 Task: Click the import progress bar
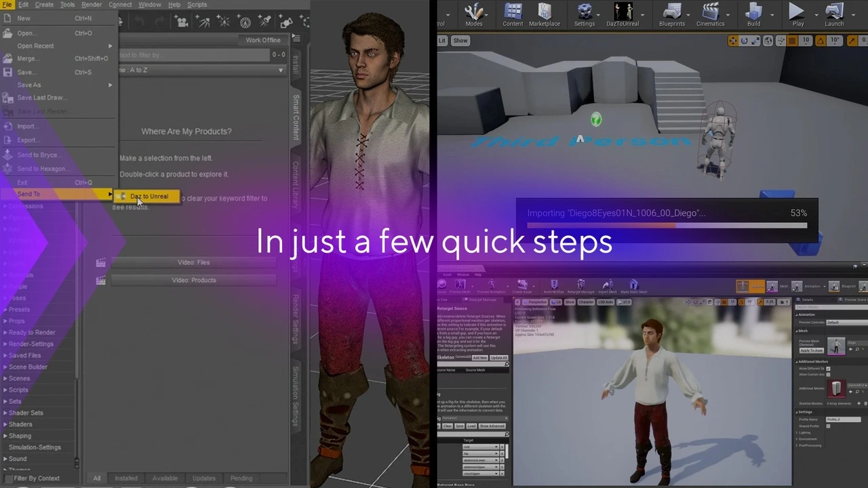tap(667, 224)
